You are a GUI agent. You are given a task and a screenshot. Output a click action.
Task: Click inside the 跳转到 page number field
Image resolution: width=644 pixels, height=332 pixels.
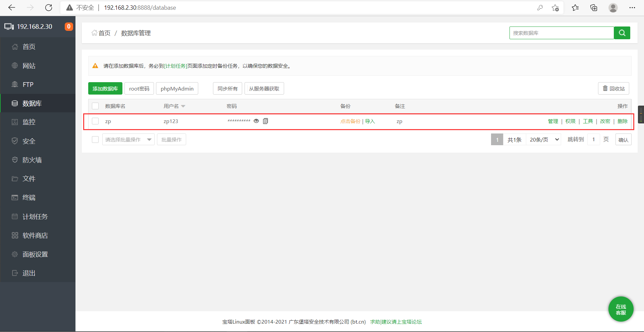[x=593, y=139]
